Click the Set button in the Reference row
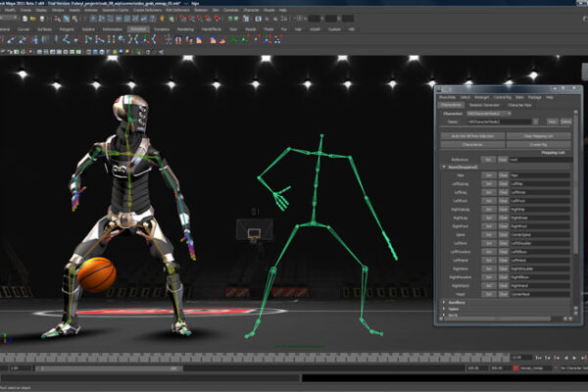This screenshot has height=392, width=588. coord(488,160)
